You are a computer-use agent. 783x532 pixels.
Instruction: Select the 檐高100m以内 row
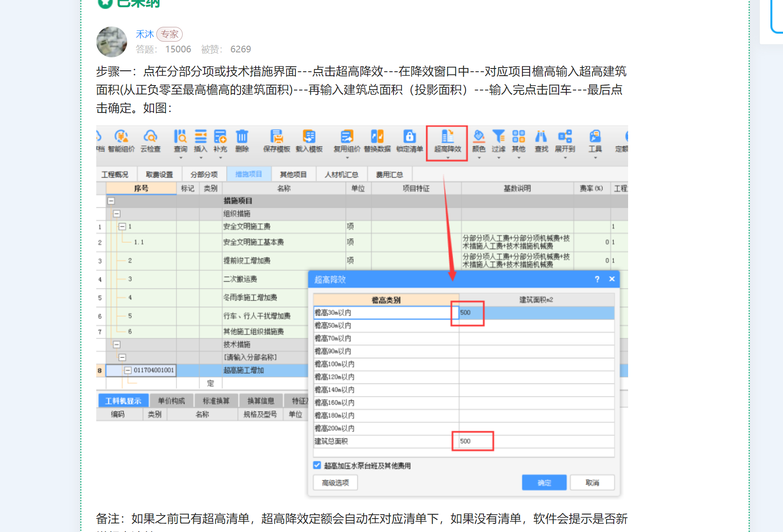[464, 364]
